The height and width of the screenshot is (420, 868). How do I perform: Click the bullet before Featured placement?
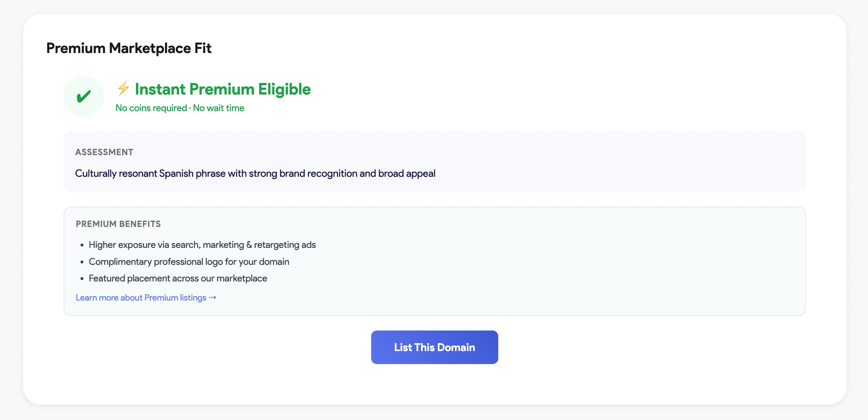(x=82, y=279)
